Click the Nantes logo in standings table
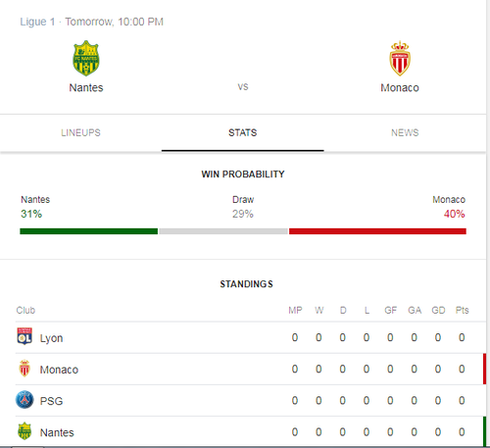The image size is (490, 448). coord(24,431)
